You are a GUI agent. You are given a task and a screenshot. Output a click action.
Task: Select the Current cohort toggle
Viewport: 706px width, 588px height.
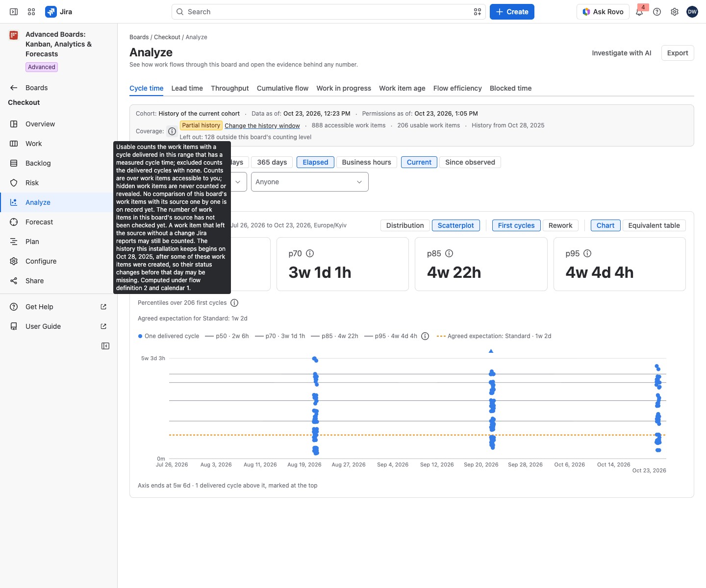click(419, 162)
